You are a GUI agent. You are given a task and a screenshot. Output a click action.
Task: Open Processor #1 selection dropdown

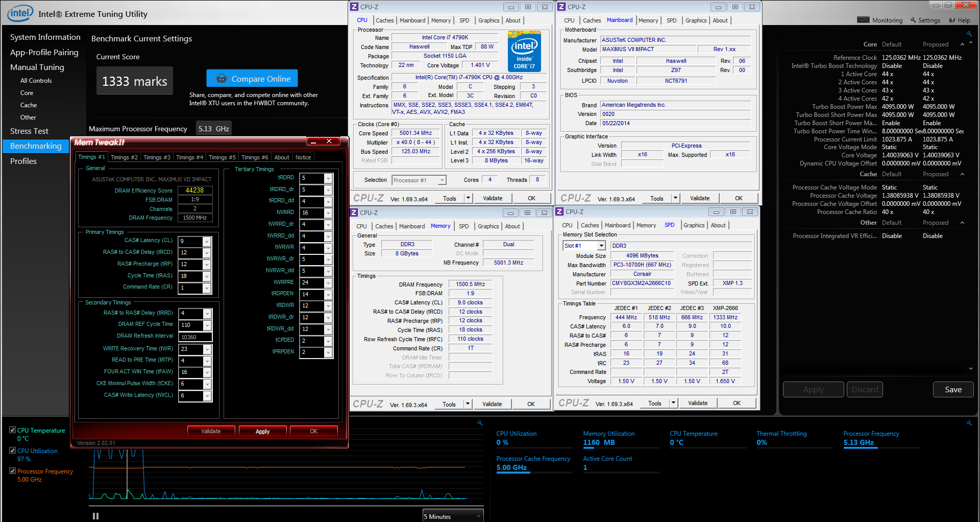pyautogui.click(x=442, y=180)
